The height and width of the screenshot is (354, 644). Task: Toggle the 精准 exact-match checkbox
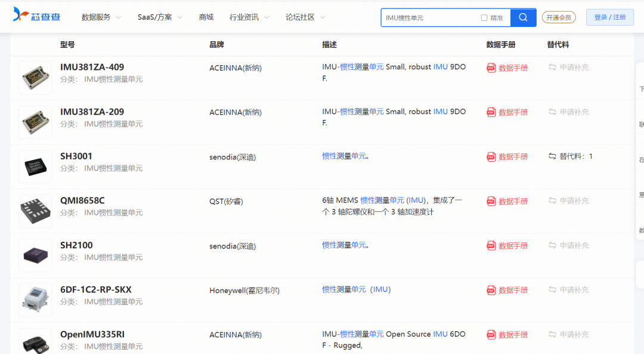pyautogui.click(x=484, y=18)
